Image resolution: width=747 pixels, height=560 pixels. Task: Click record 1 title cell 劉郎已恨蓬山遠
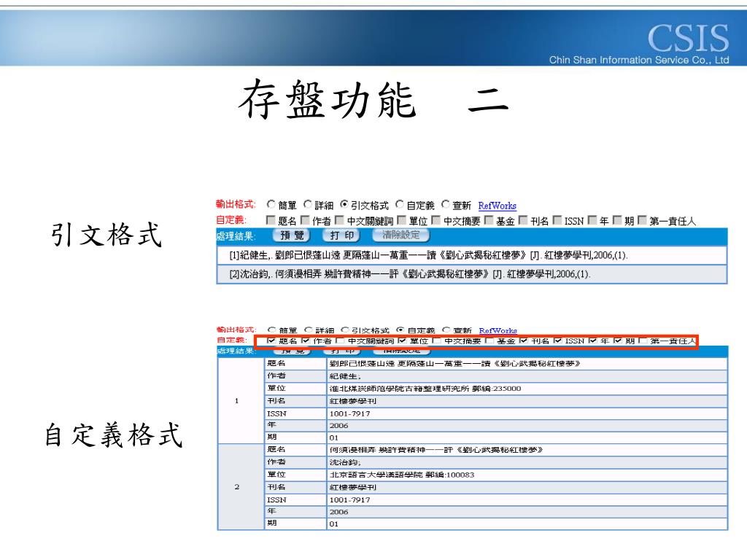[527, 364]
